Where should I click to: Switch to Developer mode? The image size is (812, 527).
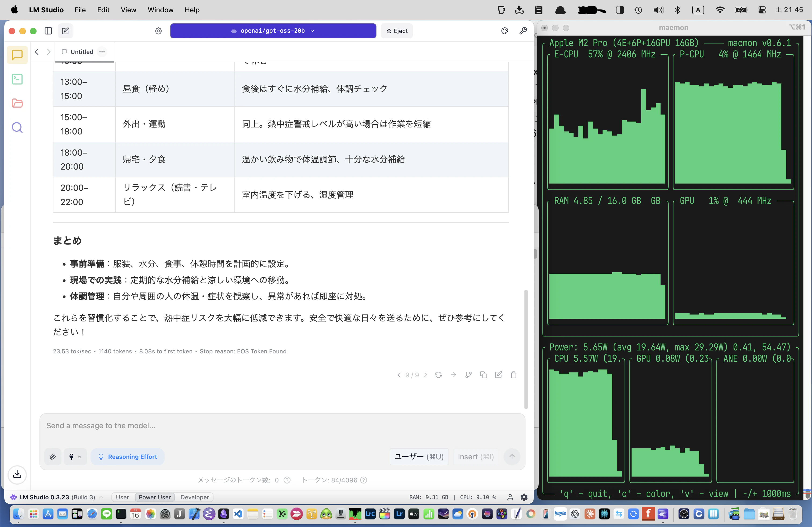[194, 497]
